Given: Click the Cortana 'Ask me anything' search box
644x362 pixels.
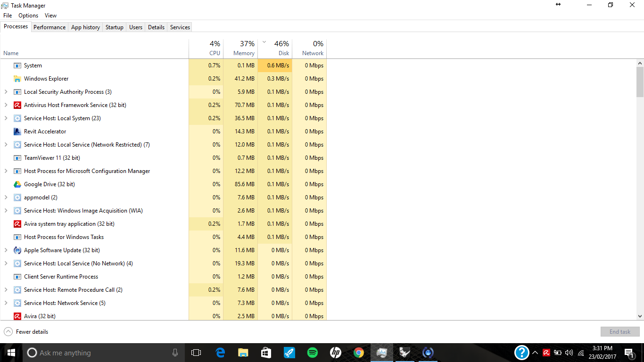Looking at the screenshot, I should (x=104, y=353).
